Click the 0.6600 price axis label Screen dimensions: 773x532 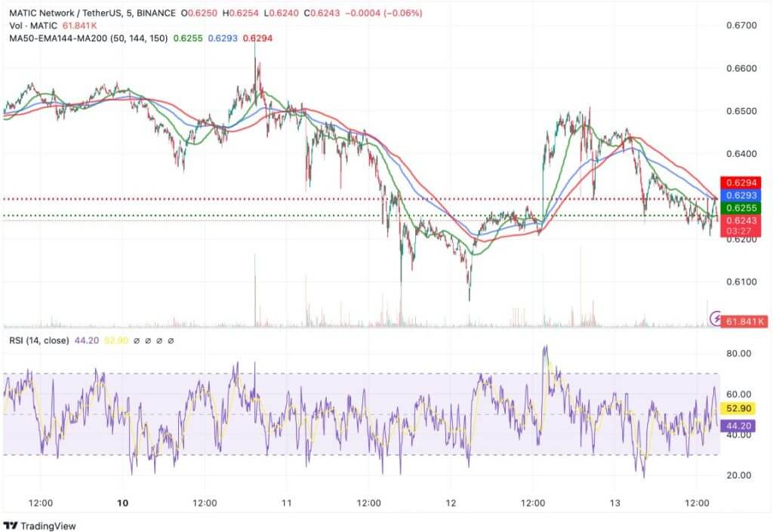741,69
